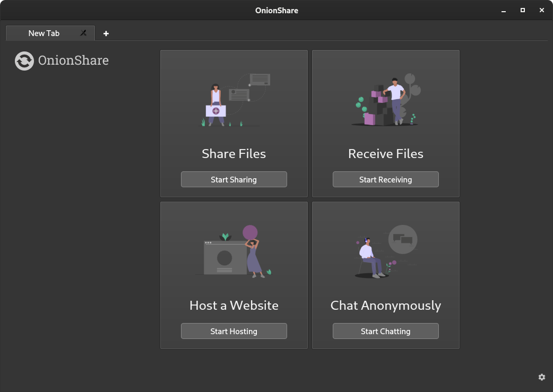Click the Host a Website heading
The width and height of the screenshot is (553, 392).
point(234,306)
